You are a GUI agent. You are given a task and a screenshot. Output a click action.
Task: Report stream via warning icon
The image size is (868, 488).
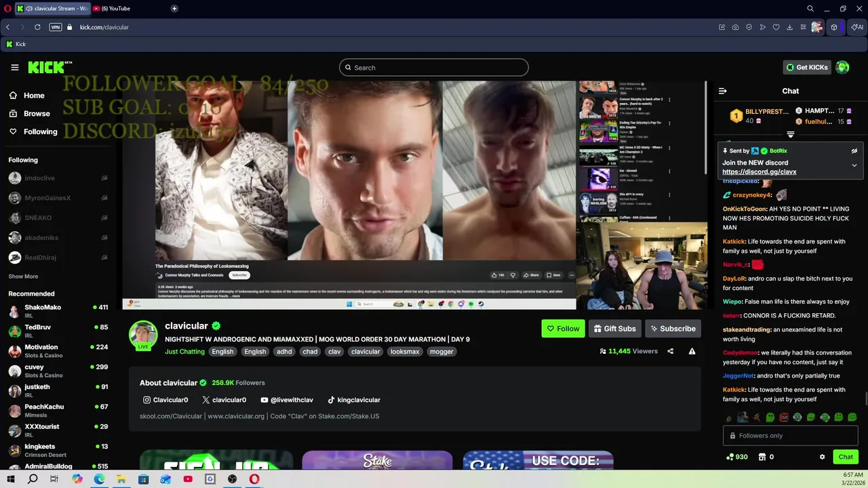pos(692,351)
